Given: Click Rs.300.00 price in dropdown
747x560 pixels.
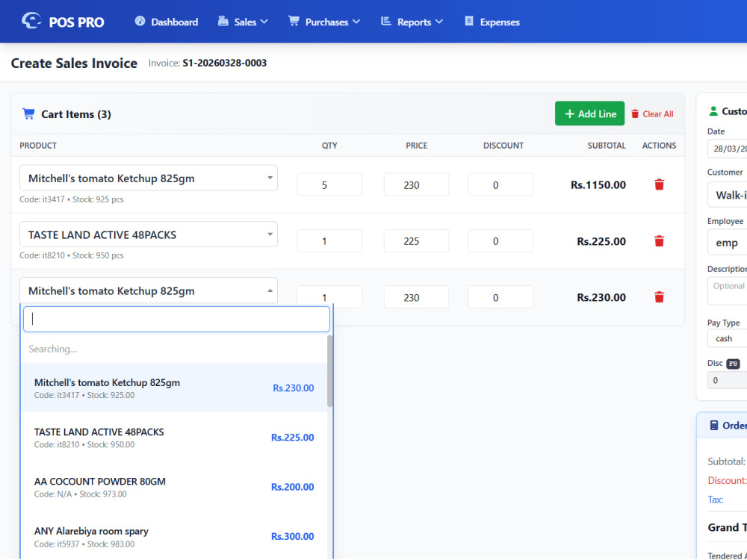Looking at the screenshot, I should (x=293, y=536).
